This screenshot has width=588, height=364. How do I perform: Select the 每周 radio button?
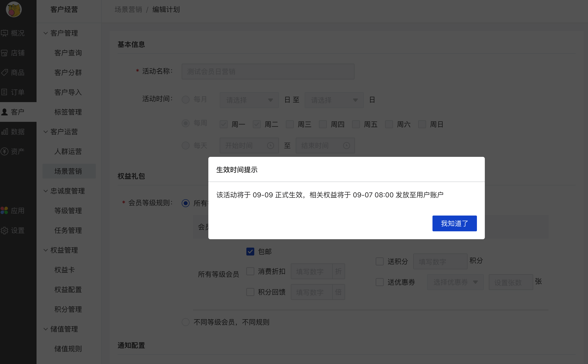[186, 123]
